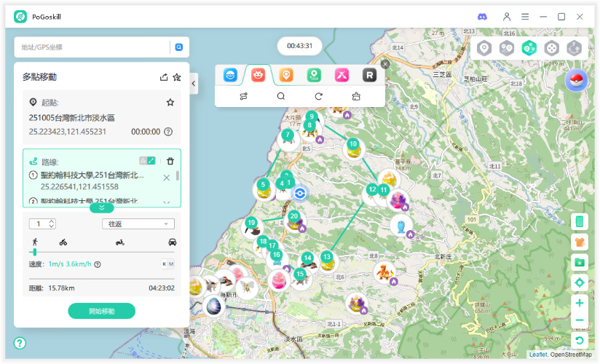Open the 往返 route mode dropdown

tap(138, 223)
